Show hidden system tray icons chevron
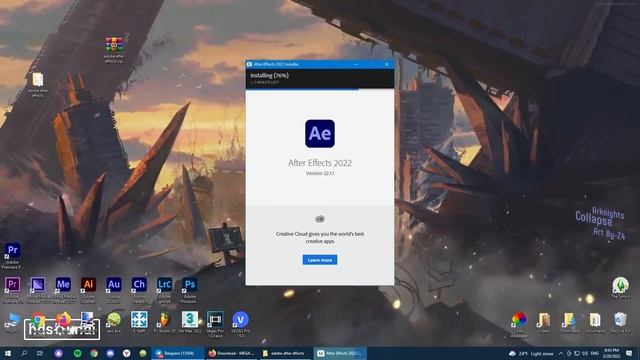This screenshot has width=640, height=360. [x=561, y=353]
